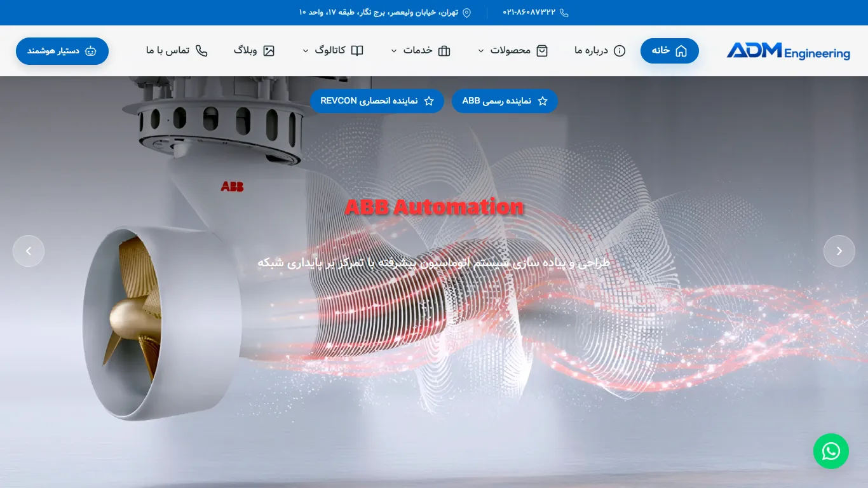This screenshot has width=868, height=488.
Task: Click the Tehran address text in top bar
Action: pos(378,13)
